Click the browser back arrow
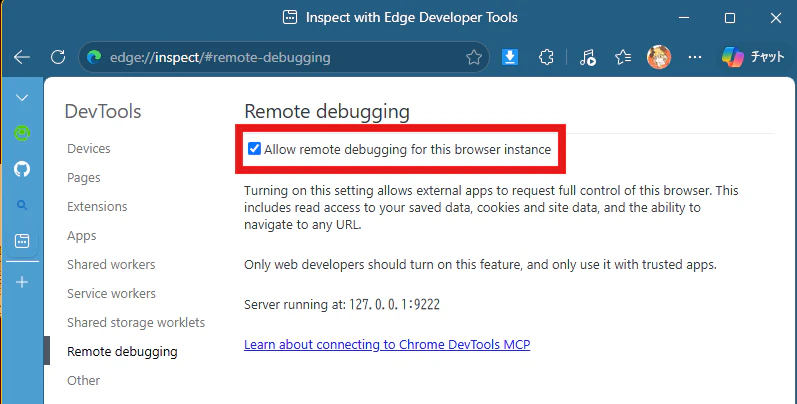797x404 pixels. point(22,57)
